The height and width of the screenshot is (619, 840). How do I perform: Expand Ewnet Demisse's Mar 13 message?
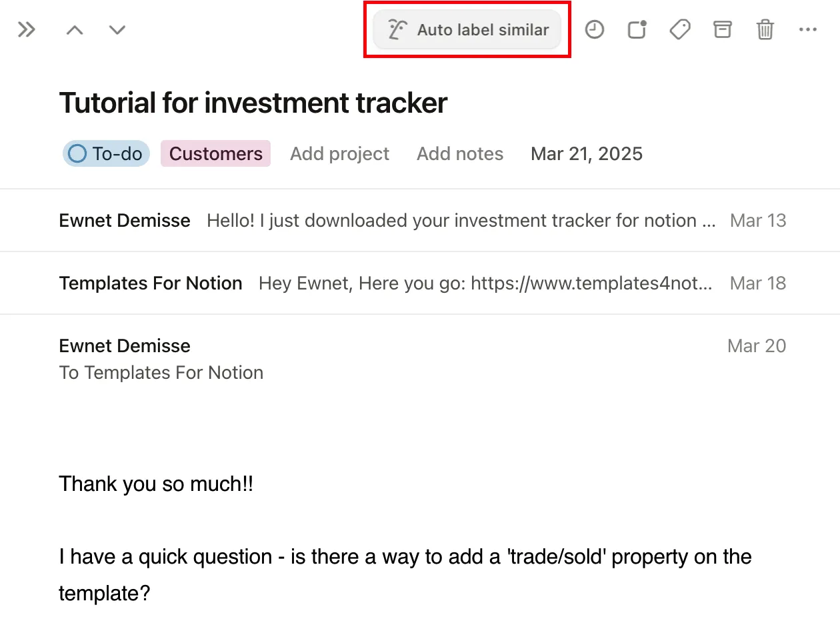click(421, 220)
